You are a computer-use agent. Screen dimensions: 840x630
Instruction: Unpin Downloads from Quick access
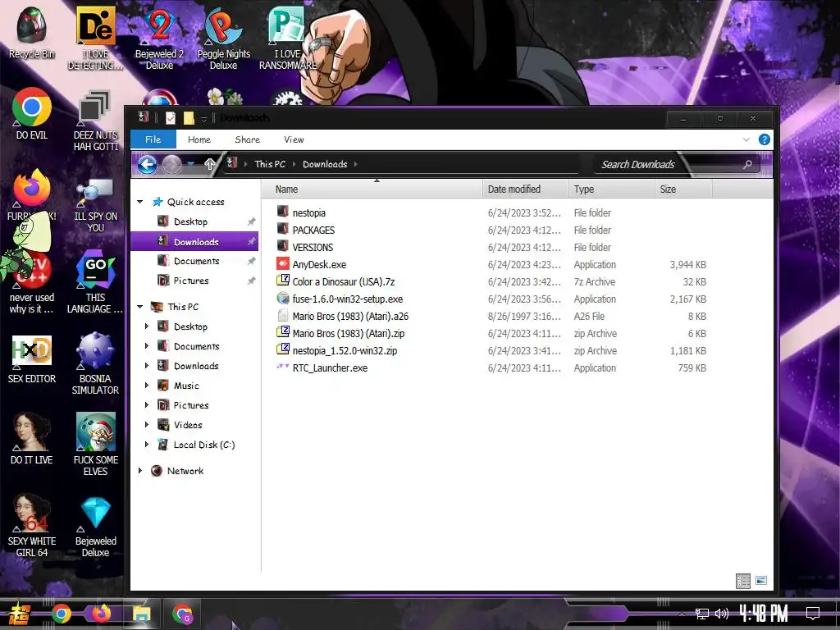click(251, 242)
